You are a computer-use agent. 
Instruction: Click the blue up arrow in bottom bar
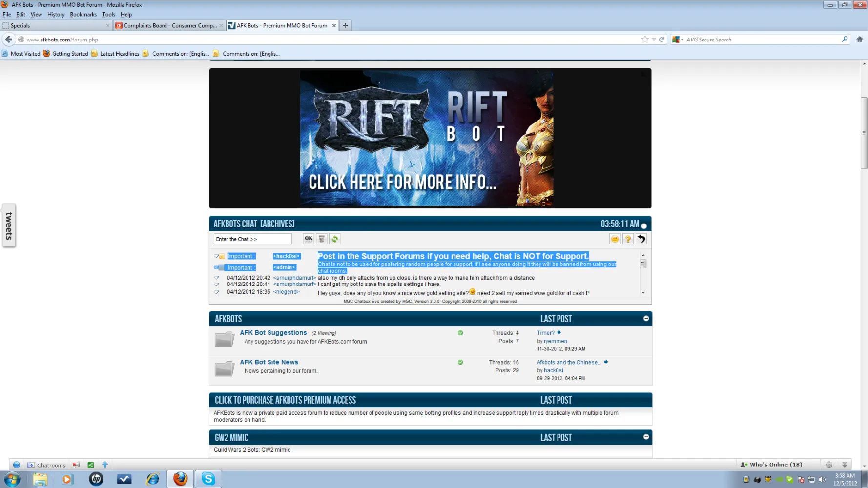[x=105, y=465]
